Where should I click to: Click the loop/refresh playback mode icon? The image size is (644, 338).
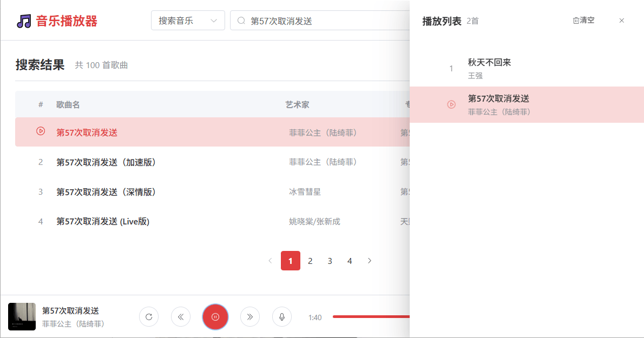click(x=149, y=317)
